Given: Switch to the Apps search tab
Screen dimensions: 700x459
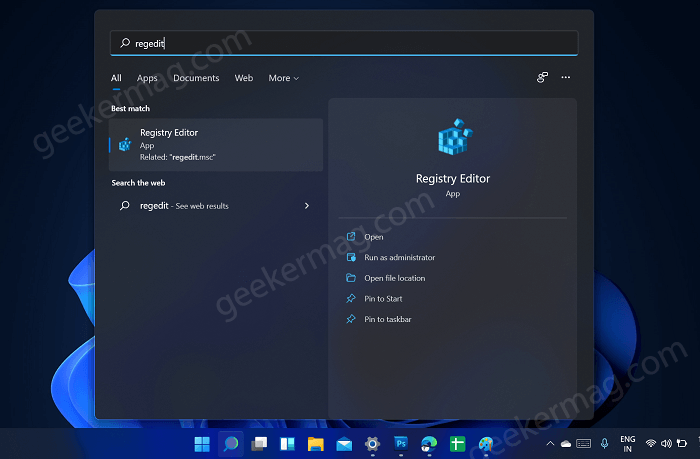Looking at the screenshot, I should 147,78.
